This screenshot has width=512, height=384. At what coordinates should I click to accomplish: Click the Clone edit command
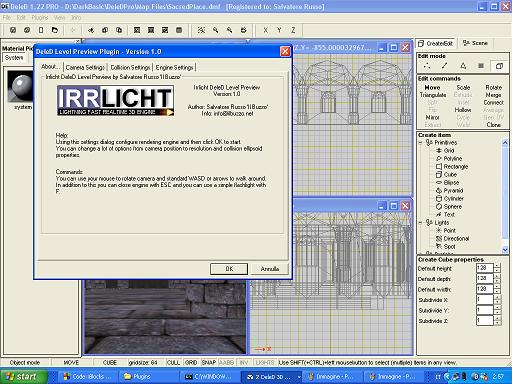[x=493, y=125]
